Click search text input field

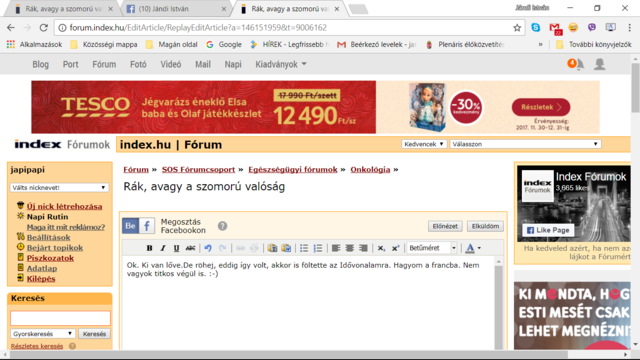point(60,318)
